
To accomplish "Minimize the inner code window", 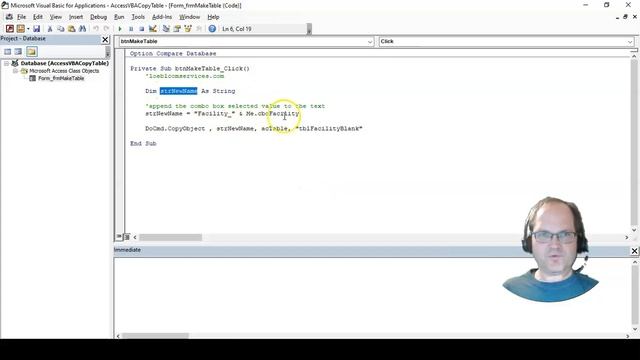I will pos(617,17).
